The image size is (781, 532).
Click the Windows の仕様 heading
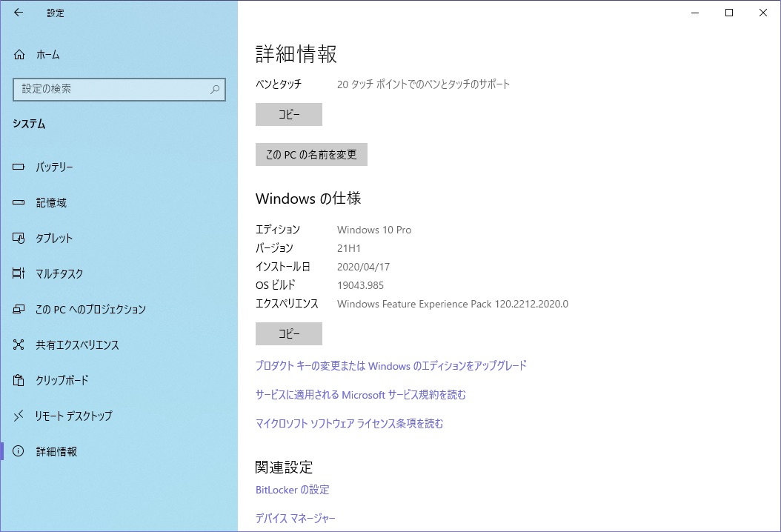[x=308, y=199]
